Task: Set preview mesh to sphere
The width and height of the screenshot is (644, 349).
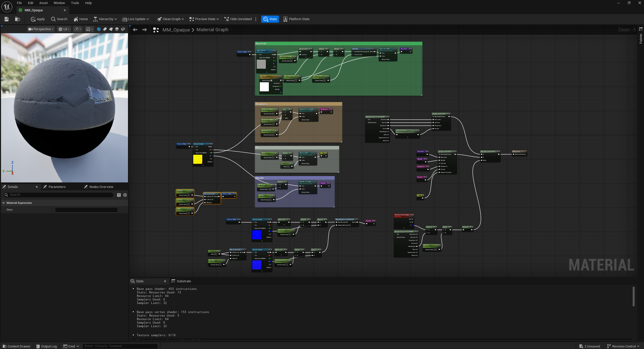Action: pos(99,29)
